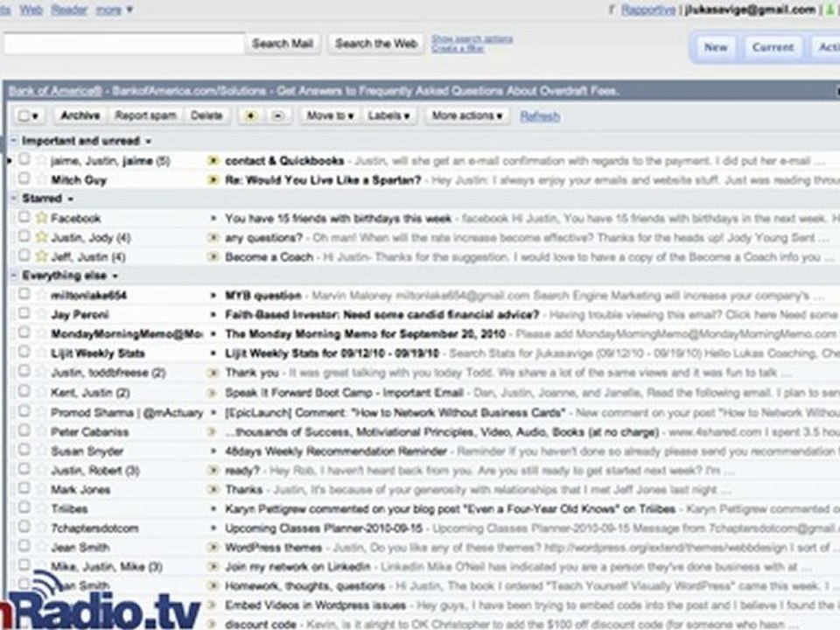Check the Facebook email checkbox
The width and height of the screenshot is (840, 630).
pos(24,216)
